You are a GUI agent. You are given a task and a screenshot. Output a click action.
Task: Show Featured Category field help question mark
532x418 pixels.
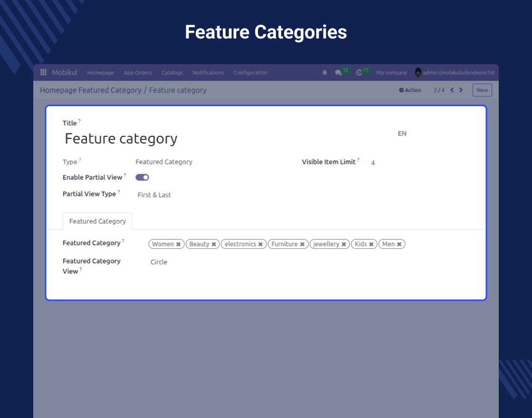coord(123,240)
